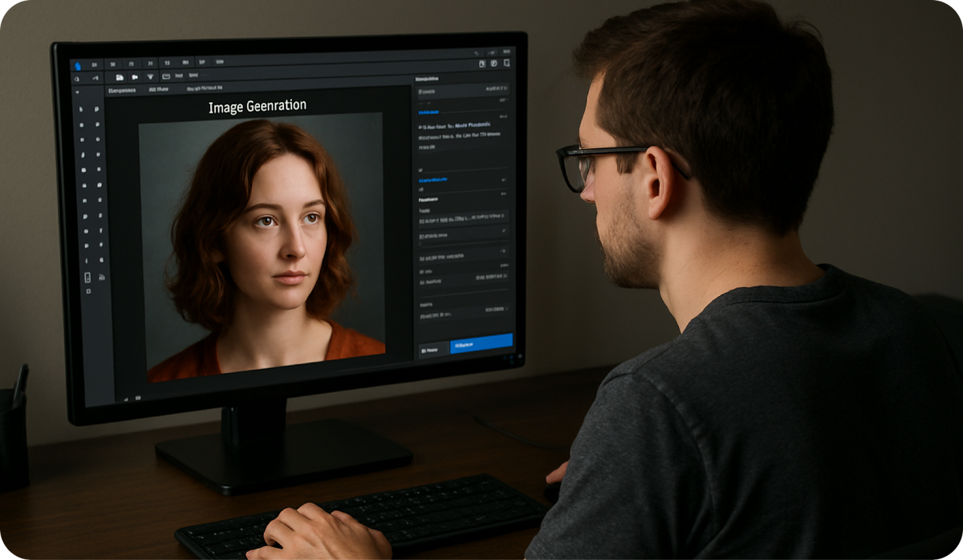Click the camera icon in the toolbar
Viewport: 963px width, 560px height.
click(x=134, y=77)
